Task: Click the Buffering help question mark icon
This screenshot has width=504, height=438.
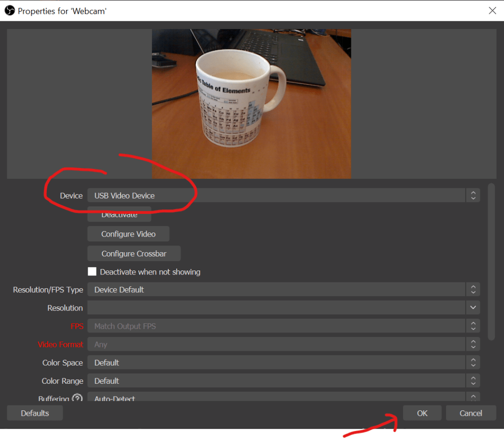Action: pos(77,398)
